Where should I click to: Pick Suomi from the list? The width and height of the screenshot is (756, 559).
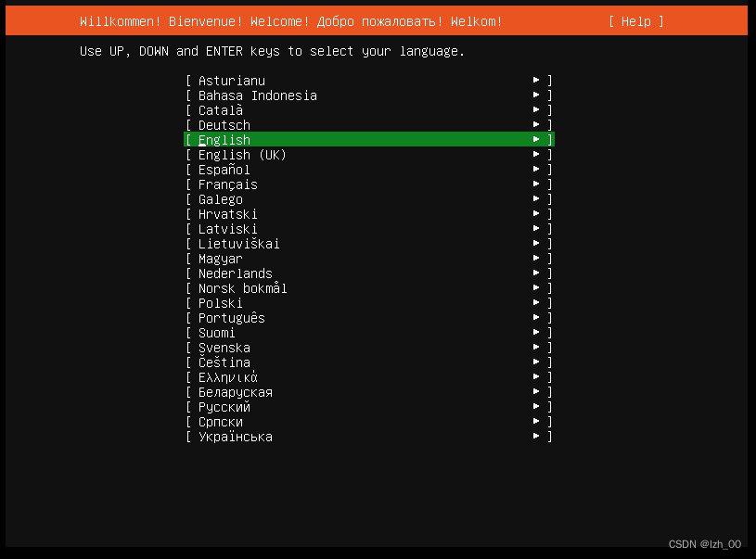coord(369,333)
